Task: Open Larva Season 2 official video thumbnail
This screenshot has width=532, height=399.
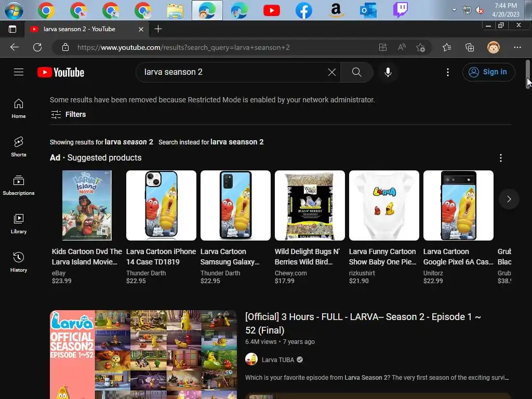Action: [143, 354]
